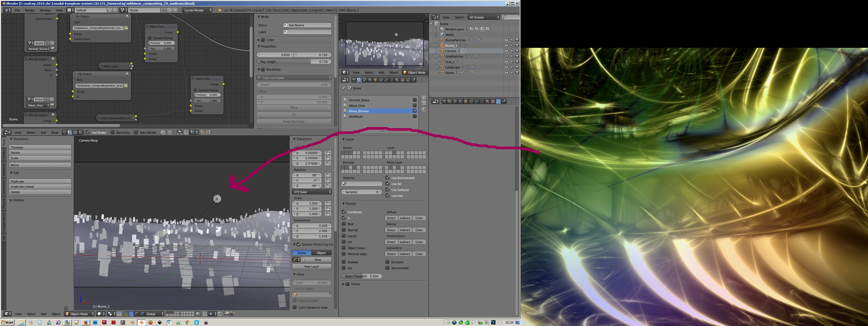
Task: Hide the Landscape object via eye icon
Action: pyautogui.click(x=506, y=67)
